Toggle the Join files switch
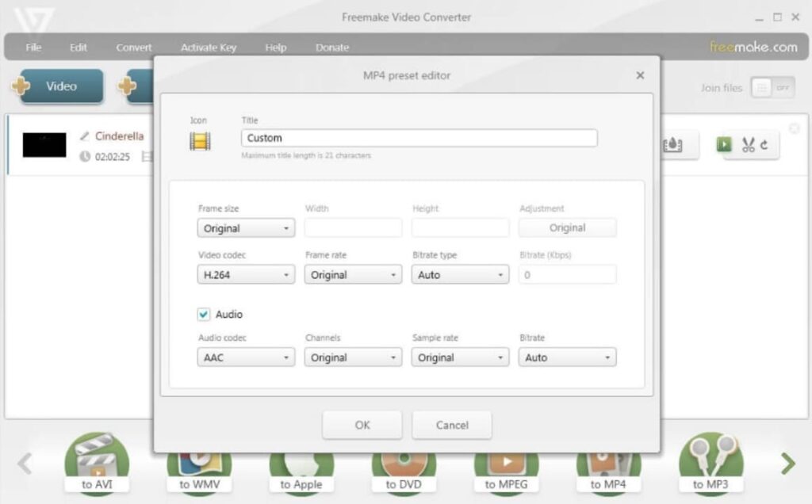This screenshot has width=812, height=504. [x=772, y=88]
